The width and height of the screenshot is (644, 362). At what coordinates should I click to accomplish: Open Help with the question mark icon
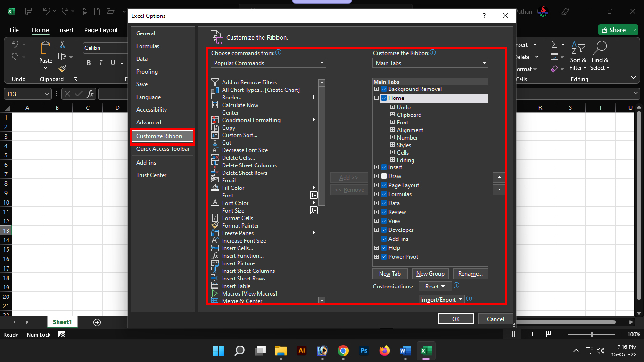click(484, 16)
